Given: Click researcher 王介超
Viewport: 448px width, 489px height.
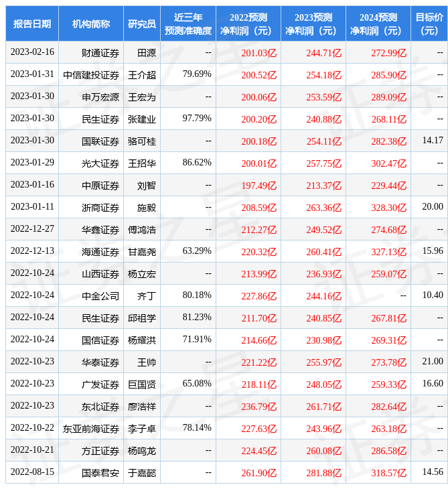Looking at the screenshot, I should 142,75.
